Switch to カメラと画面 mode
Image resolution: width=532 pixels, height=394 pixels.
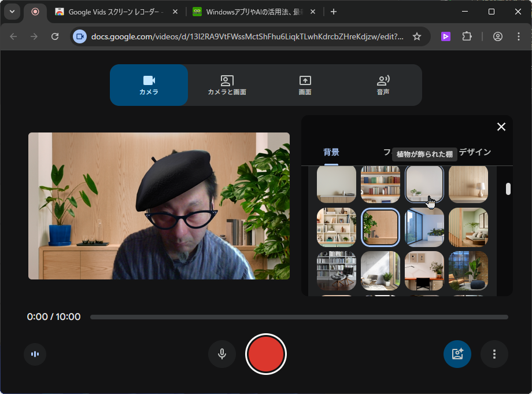[227, 85]
